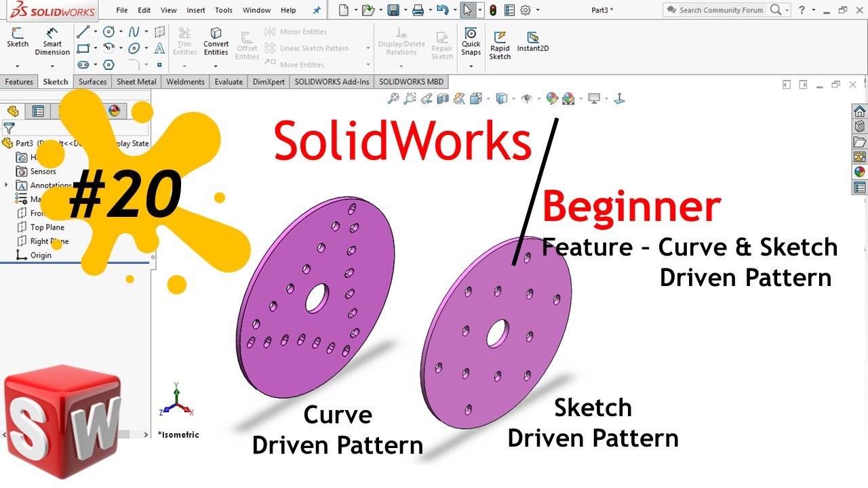Open the Tools menu
This screenshot has height=488, width=868.
(x=224, y=10)
